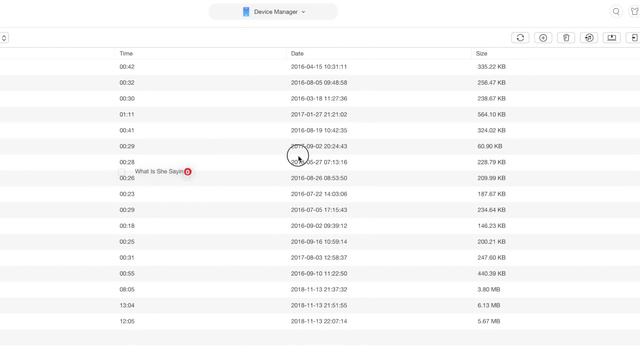Click size value 187.67 KB
This screenshot has height=360, width=640.
pyautogui.click(x=491, y=194)
